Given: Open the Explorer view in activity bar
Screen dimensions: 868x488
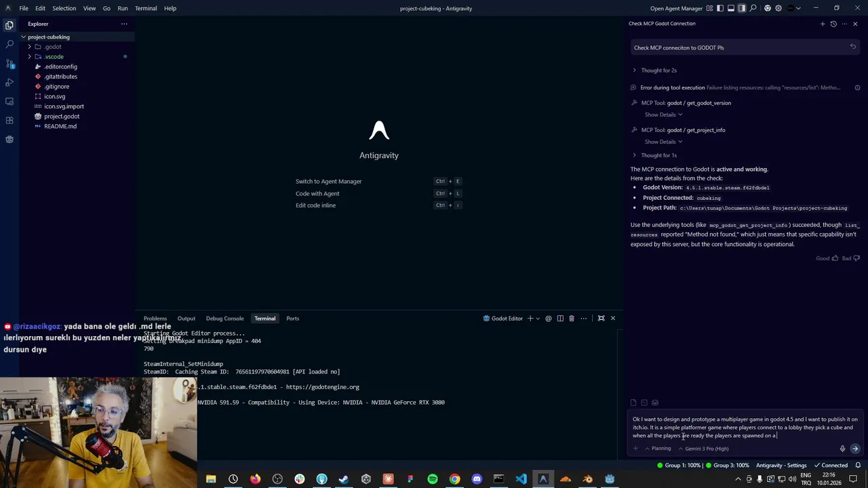Looking at the screenshot, I should (x=9, y=25).
